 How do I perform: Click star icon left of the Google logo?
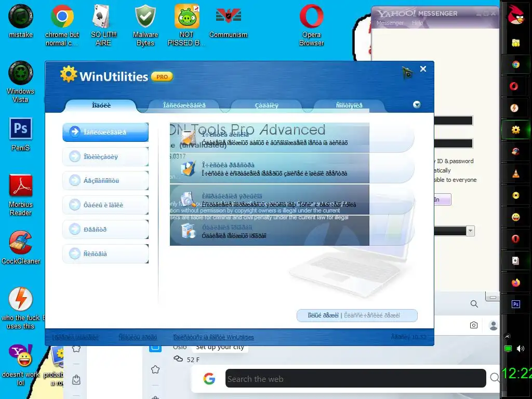point(155,369)
